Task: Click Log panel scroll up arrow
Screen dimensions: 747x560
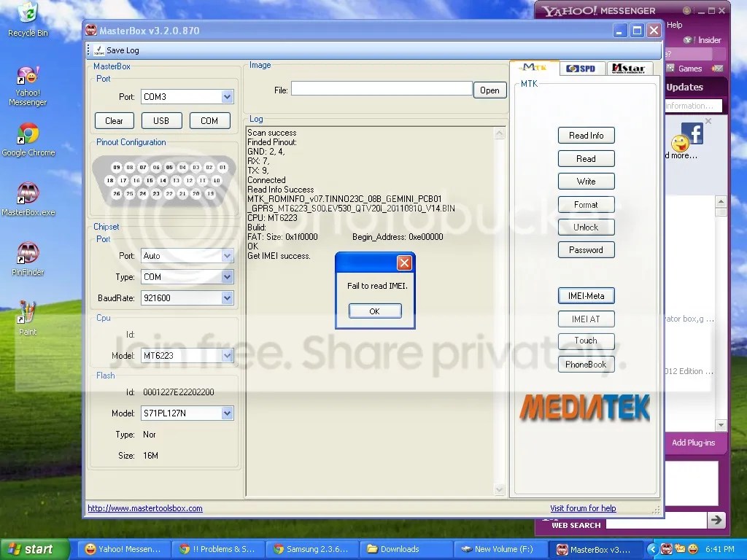Action: click(499, 133)
